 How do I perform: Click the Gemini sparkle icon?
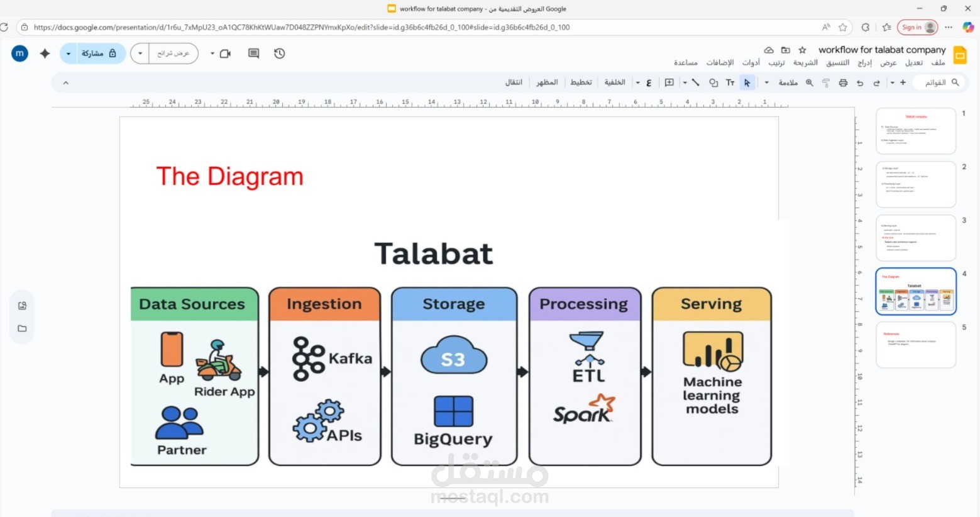(x=45, y=53)
